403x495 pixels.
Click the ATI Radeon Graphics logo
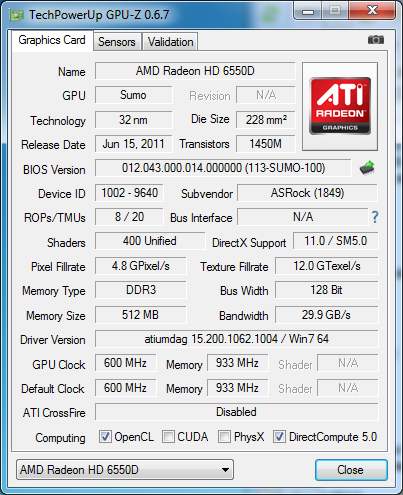click(x=340, y=106)
